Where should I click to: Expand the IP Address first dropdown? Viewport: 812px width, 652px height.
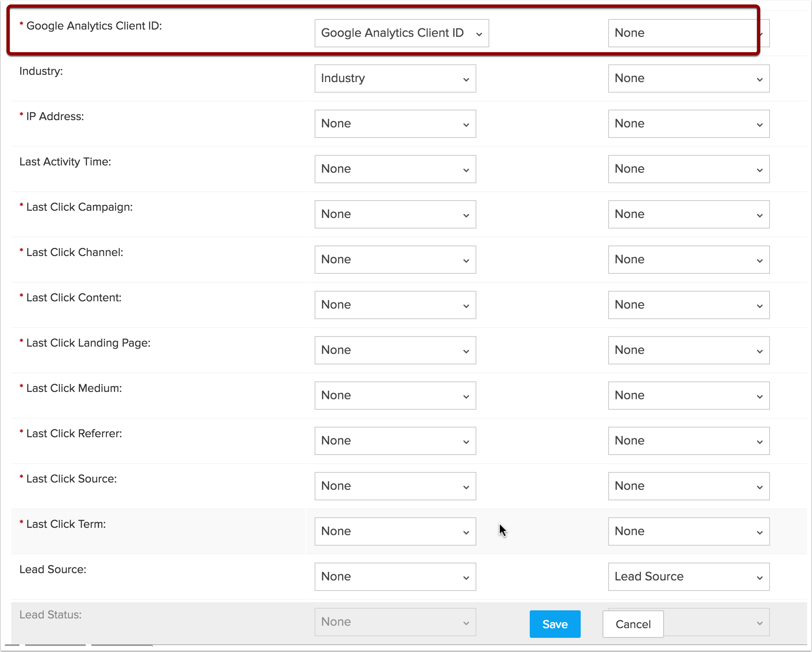395,123
